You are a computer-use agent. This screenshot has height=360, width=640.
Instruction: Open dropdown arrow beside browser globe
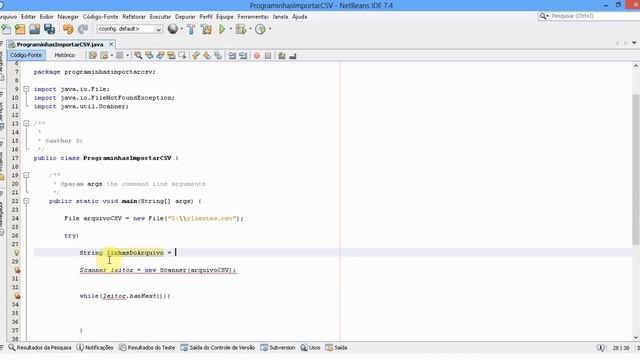tap(182, 29)
